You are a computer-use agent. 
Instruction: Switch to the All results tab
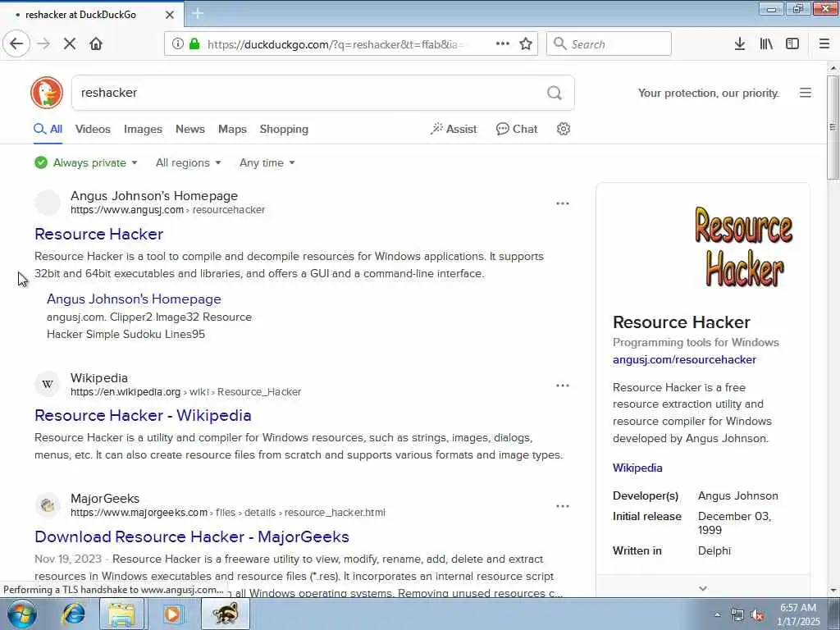tap(48, 129)
